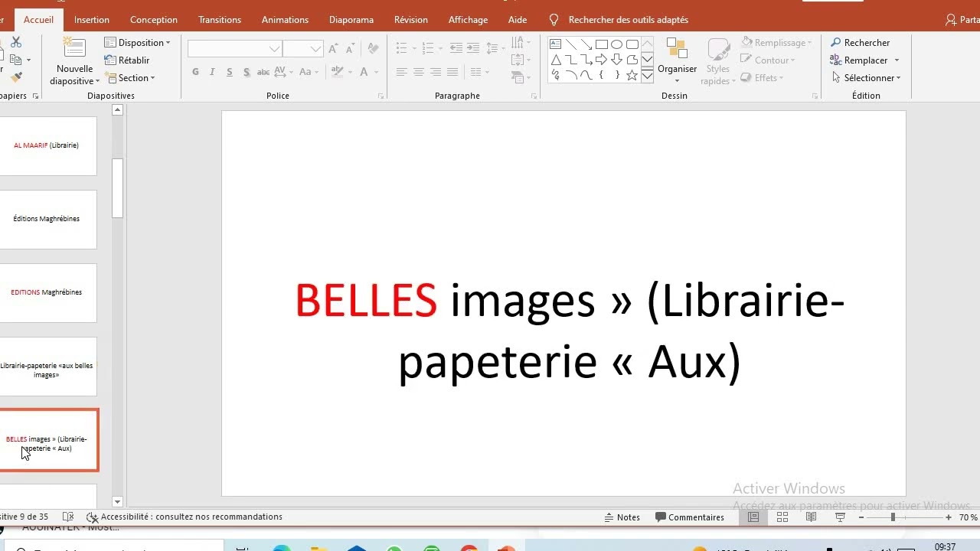Select the oval shape
The width and height of the screenshot is (980, 551).
click(x=617, y=44)
